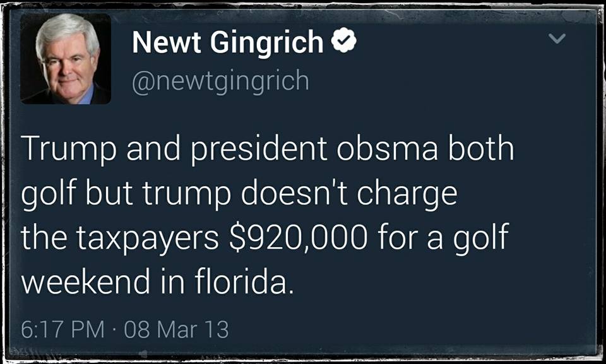Open the @newtgingrich handle link
Viewport: 606px width, 364px height.
220,82
